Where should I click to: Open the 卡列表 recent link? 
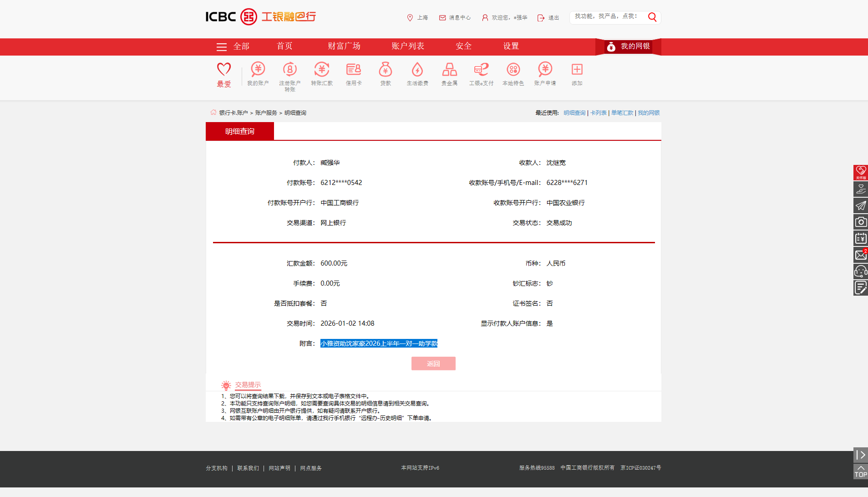(x=598, y=113)
